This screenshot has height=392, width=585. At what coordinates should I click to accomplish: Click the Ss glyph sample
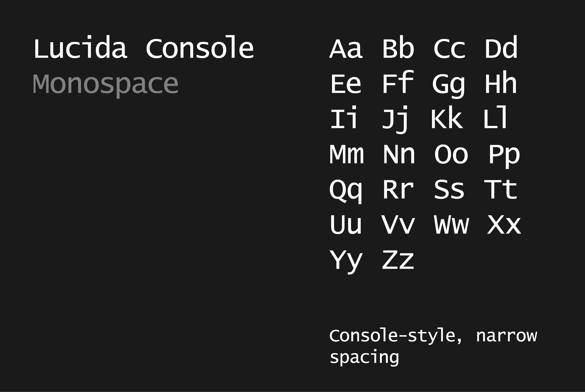pos(449,190)
